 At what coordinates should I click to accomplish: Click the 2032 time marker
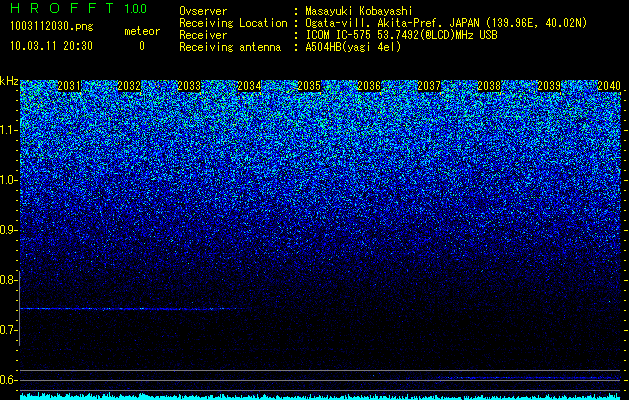tap(129, 86)
